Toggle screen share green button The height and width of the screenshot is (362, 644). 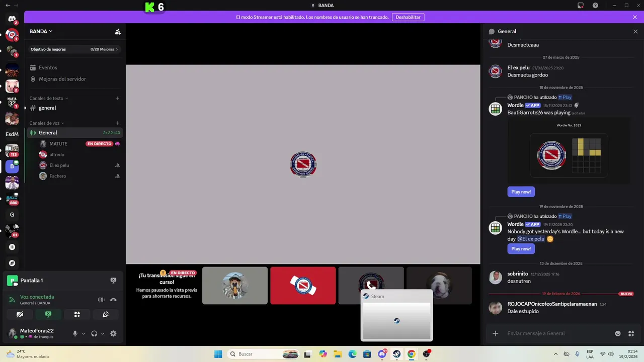[x=48, y=314]
